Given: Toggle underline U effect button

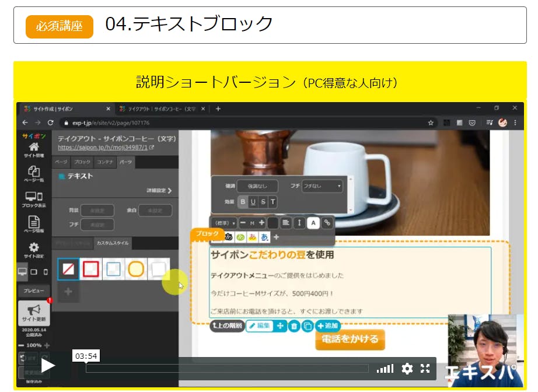Looking at the screenshot, I should [x=253, y=202].
